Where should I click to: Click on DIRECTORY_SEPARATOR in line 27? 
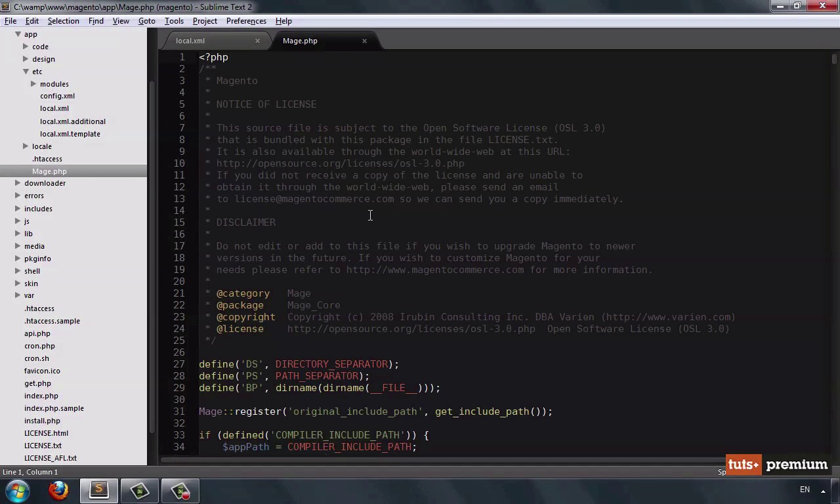(x=331, y=364)
